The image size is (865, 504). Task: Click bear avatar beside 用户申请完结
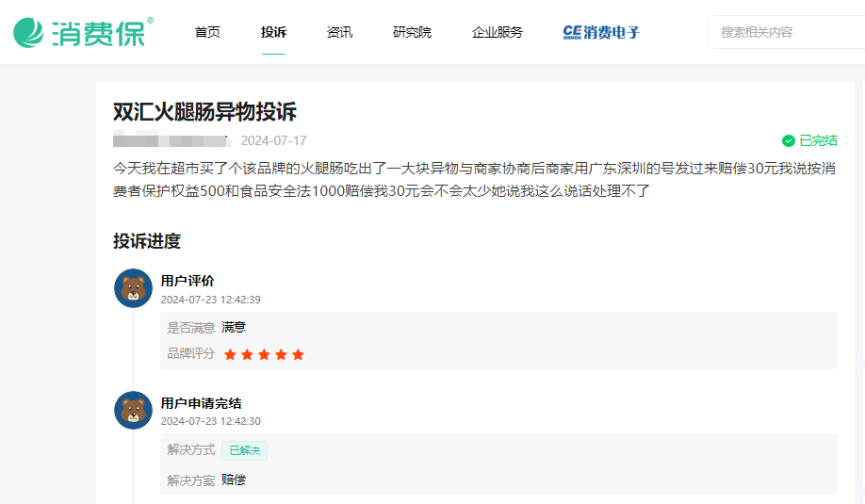(133, 410)
